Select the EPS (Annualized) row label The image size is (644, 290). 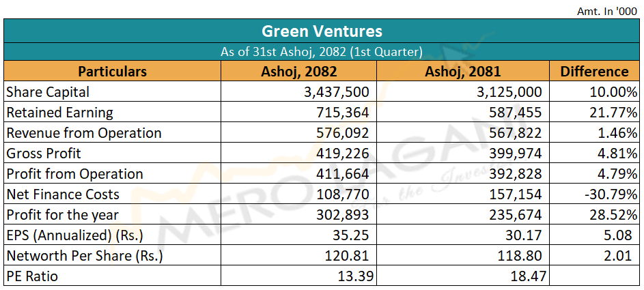74,235
